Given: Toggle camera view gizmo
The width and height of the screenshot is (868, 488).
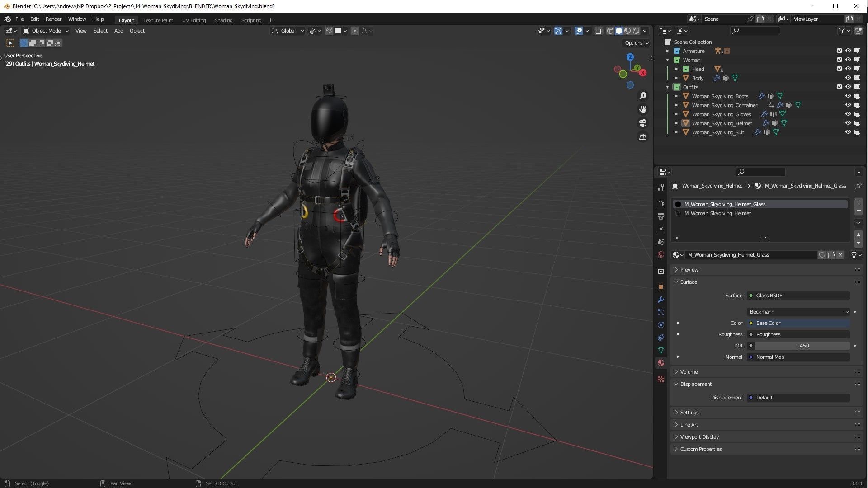Looking at the screenshot, I should (643, 123).
